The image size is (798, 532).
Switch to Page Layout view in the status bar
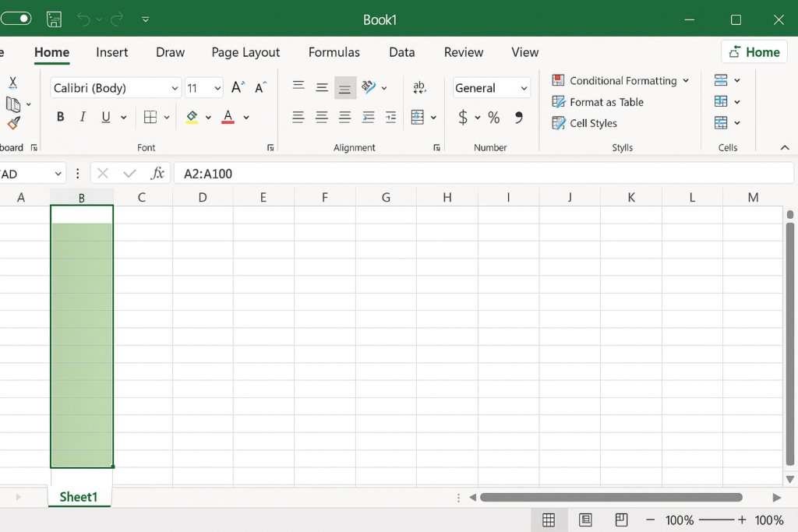[x=585, y=520]
